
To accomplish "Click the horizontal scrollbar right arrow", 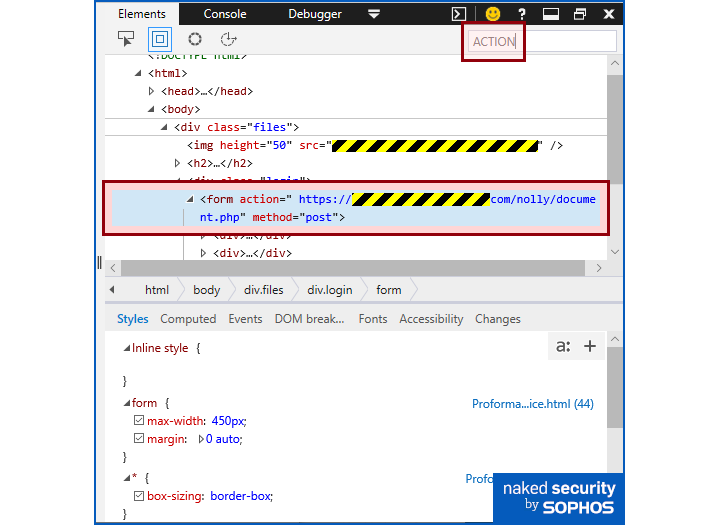I will pyautogui.click(x=599, y=268).
